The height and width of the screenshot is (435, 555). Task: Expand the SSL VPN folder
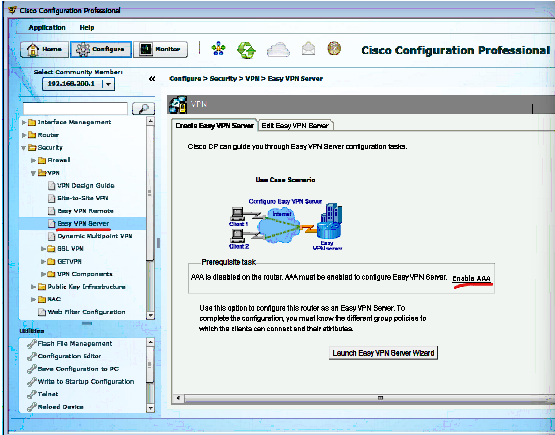pos(44,249)
